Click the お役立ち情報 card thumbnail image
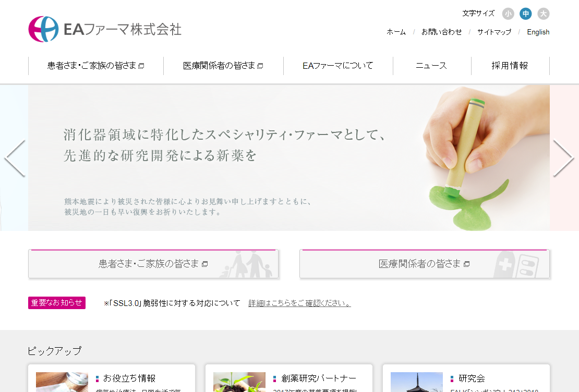 [x=62, y=382]
